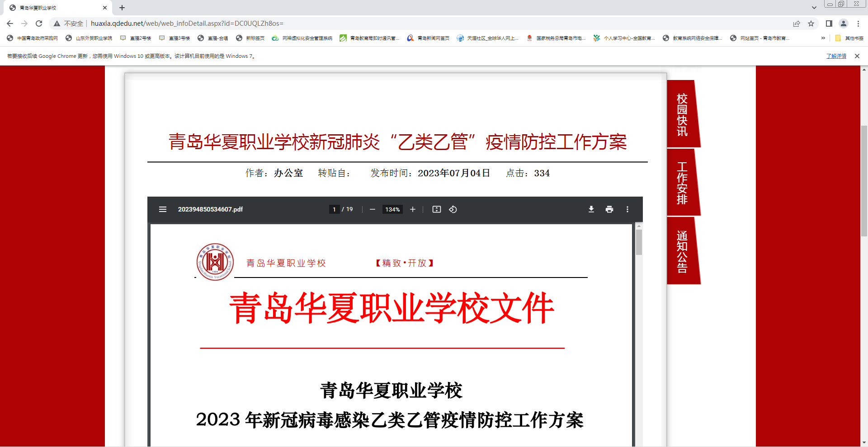Zoom out of the PDF
Screen dimensions: 868x447
(x=373, y=209)
